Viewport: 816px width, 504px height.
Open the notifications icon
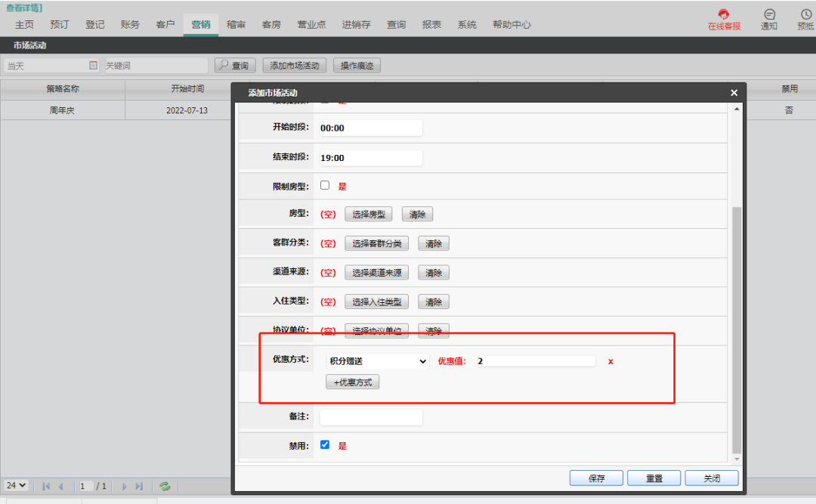769,19
